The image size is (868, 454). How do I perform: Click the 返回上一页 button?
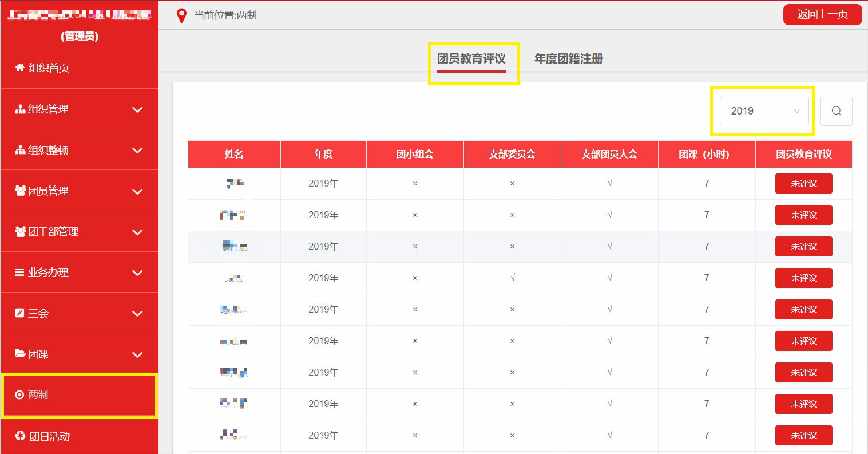[x=822, y=14]
